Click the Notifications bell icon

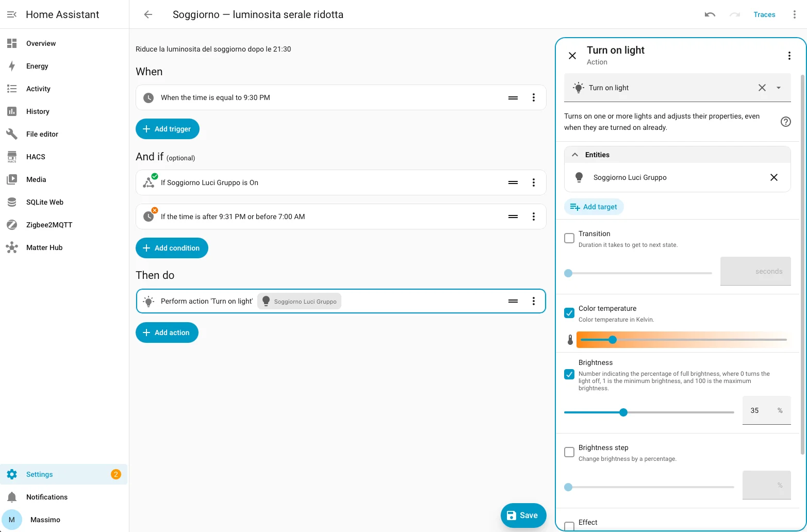[12, 497]
